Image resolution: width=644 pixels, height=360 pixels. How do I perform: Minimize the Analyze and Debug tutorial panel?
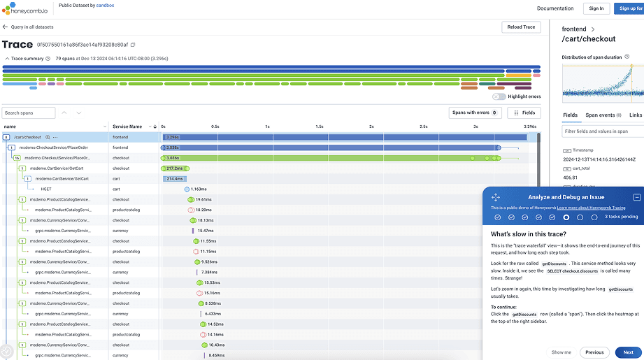click(x=636, y=198)
